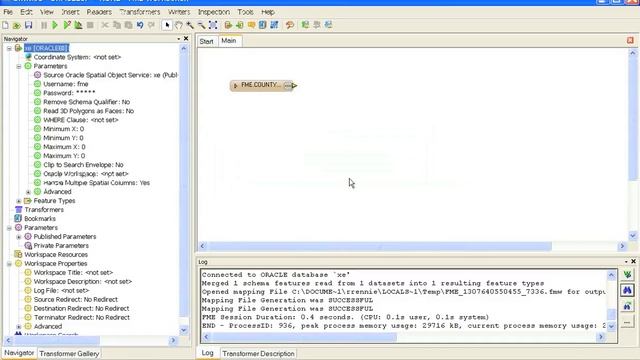Click the grayed-out stop translation square icon

90,25
